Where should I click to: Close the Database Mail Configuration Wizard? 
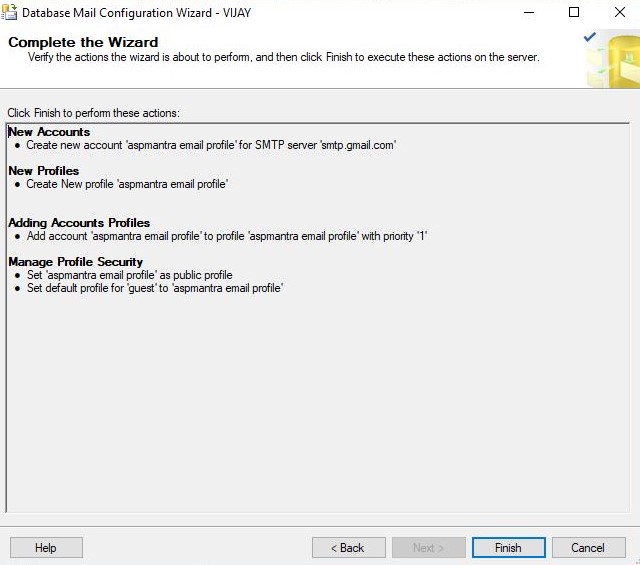tap(620, 12)
